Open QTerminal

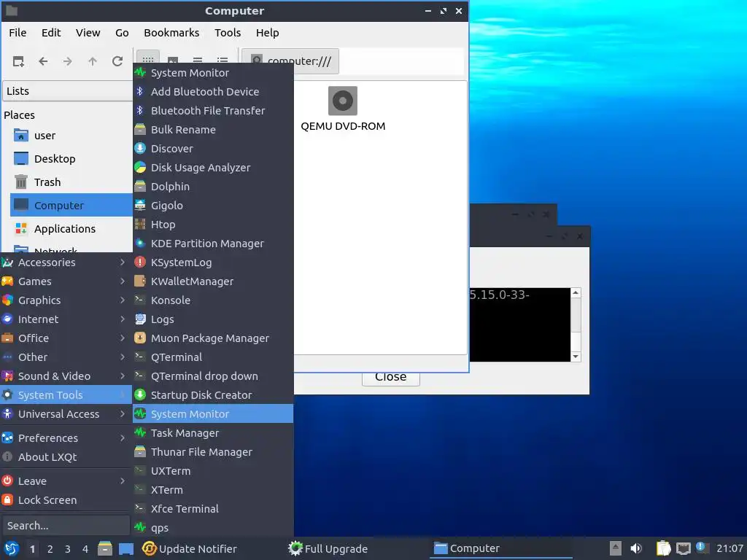213,357
